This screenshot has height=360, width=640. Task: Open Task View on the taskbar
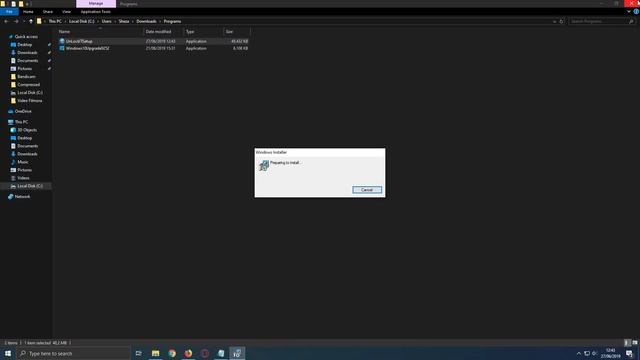(138, 353)
